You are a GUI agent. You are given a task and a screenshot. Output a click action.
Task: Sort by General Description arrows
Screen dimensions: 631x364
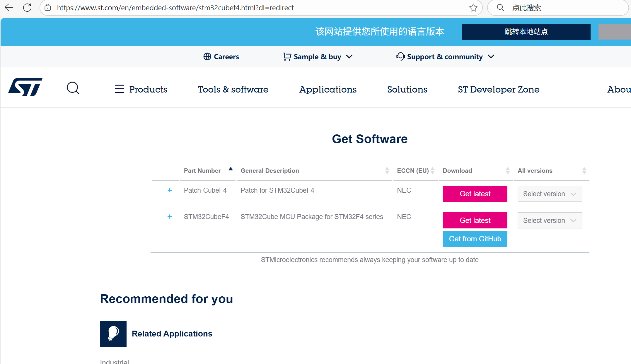click(x=387, y=171)
